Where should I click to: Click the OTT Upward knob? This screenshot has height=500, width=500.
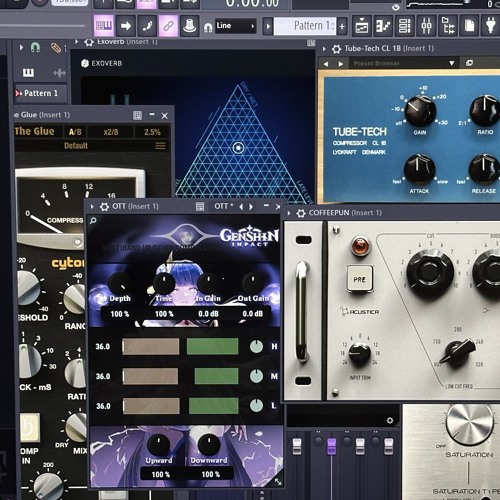(x=158, y=445)
